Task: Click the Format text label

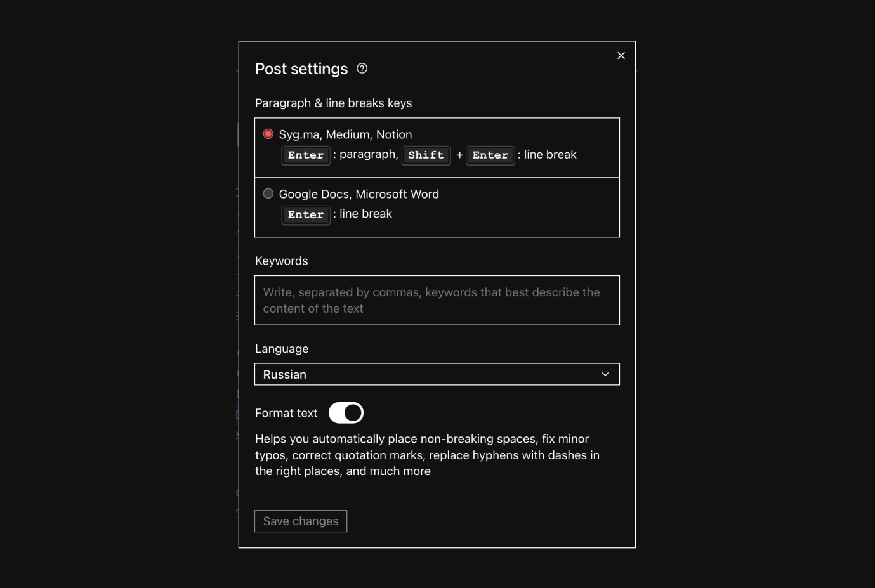Action: [x=286, y=413]
